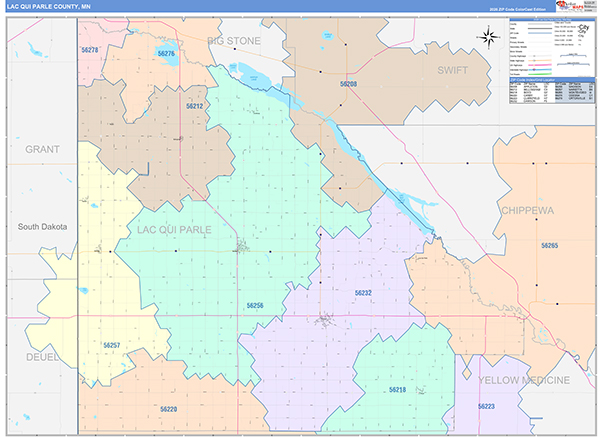
Task: Click the lake inside ZIP 56276
Action: (167, 60)
